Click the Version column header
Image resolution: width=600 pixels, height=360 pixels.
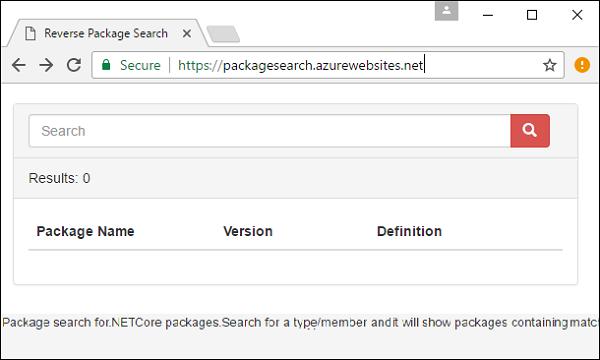point(248,231)
